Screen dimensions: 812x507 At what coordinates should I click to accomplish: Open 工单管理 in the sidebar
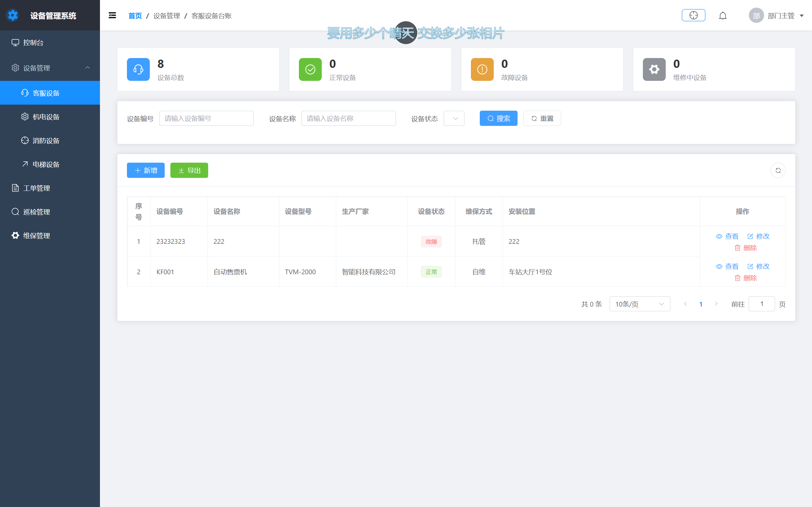(x=36, y=188)
